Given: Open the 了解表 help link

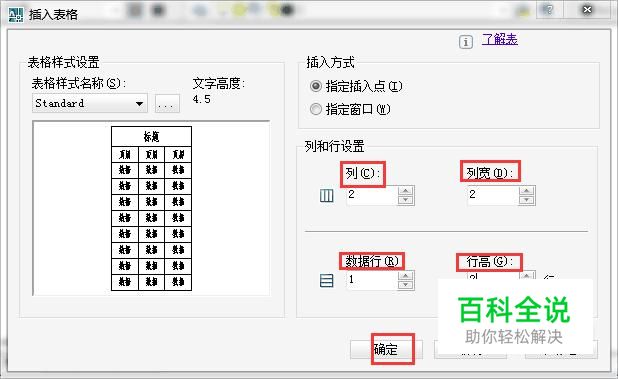Looking at the screenshot, I should (499, 39).
